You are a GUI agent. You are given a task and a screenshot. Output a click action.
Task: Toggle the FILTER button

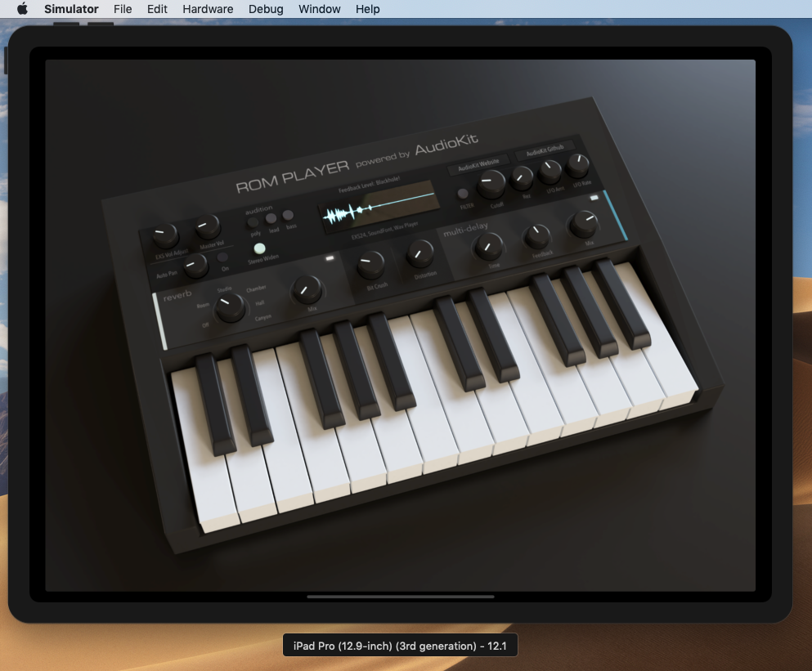463,194
